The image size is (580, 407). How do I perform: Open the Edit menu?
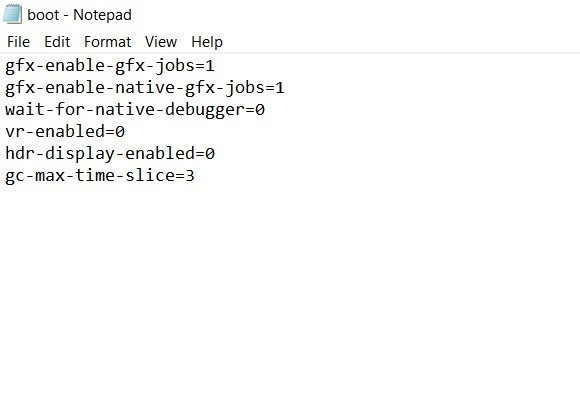tap(57, 42)
